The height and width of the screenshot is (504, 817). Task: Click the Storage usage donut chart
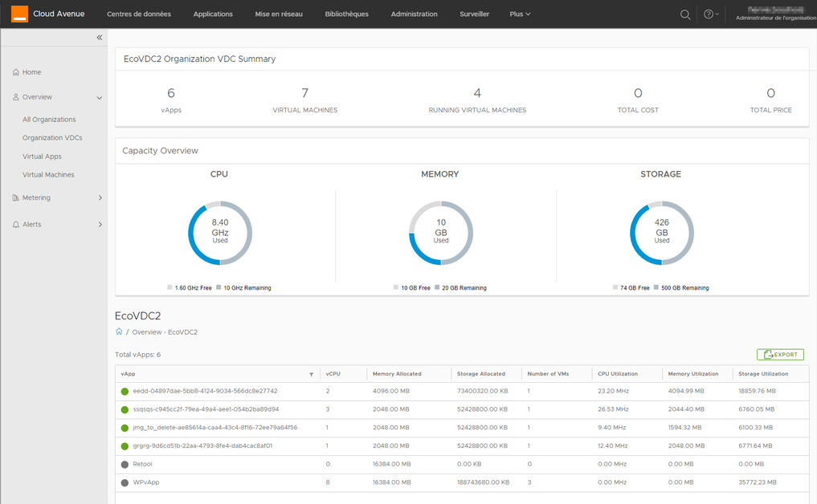[662, 233]
